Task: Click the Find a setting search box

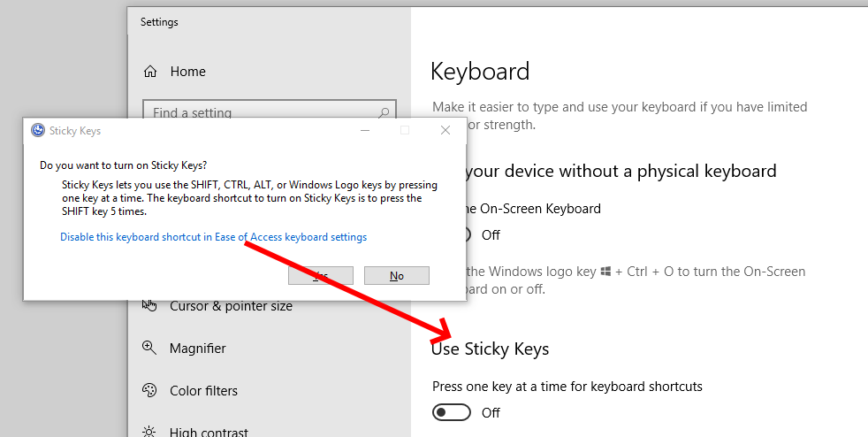Action: pos(270,109)
